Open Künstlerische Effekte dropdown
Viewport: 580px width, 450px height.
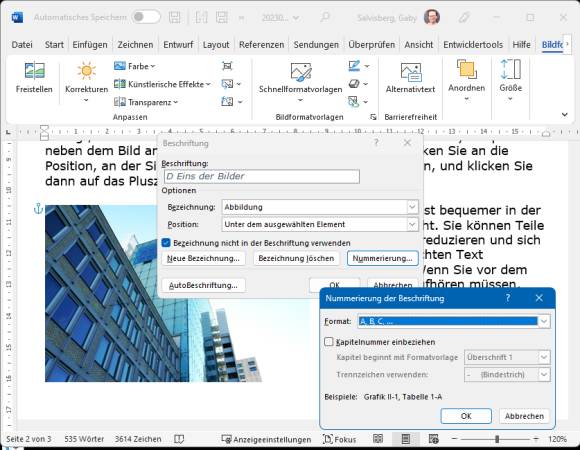coord(162,84)
